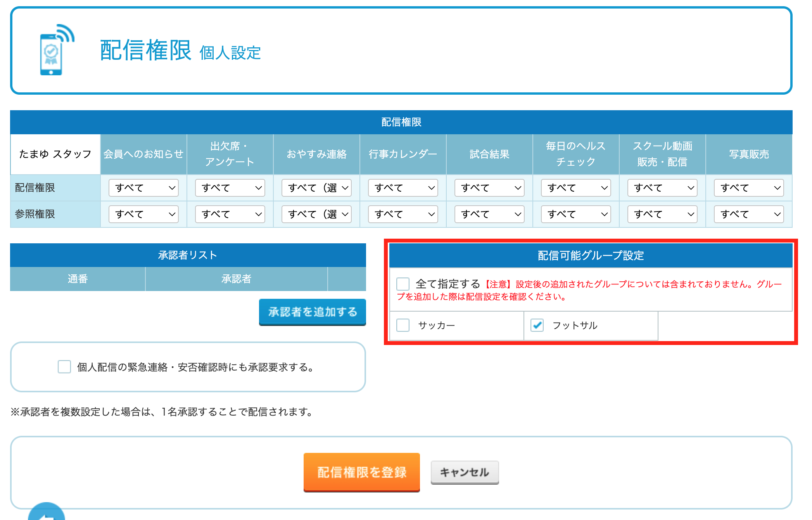Click the 行事カレンダー column header
812x520 pixels.
[x=403, y=154]
